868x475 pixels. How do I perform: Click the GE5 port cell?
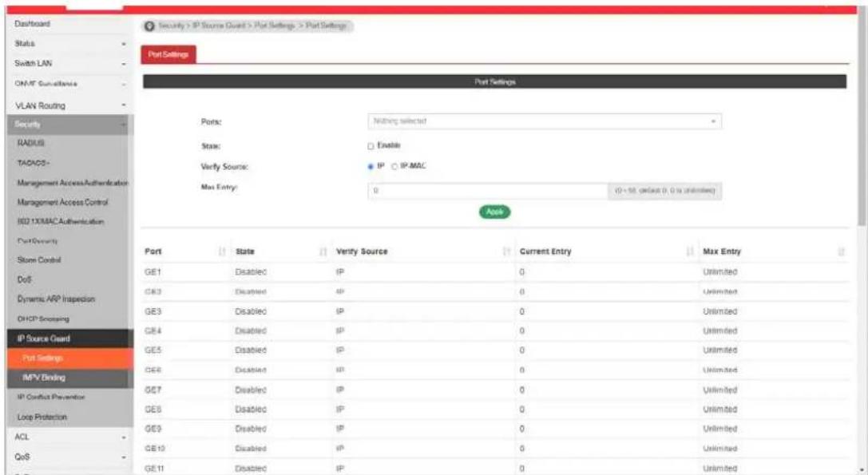pyautogui.click(x=153, y=350)
